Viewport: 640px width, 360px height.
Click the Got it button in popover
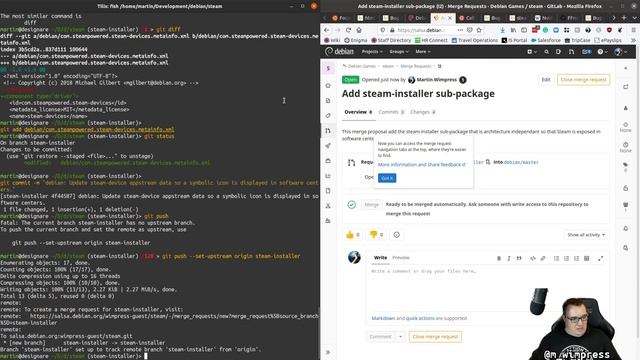point(387,178)
